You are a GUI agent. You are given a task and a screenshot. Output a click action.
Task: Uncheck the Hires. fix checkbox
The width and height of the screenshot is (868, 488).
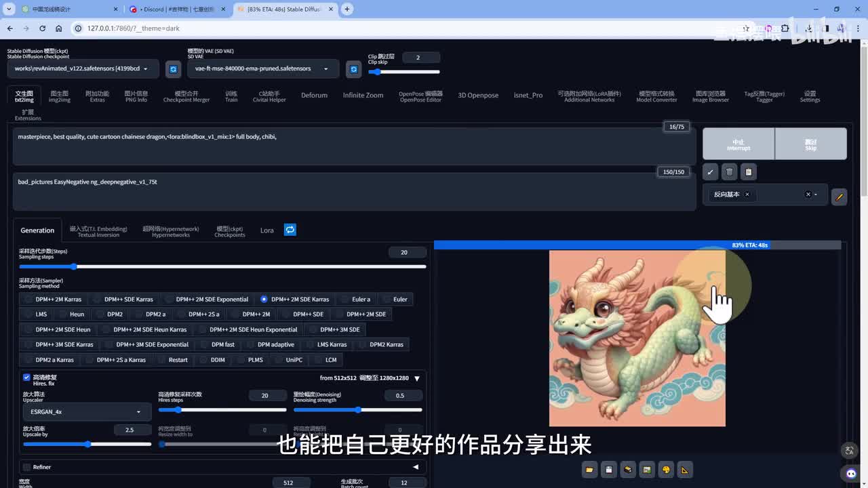pos(27,378)
